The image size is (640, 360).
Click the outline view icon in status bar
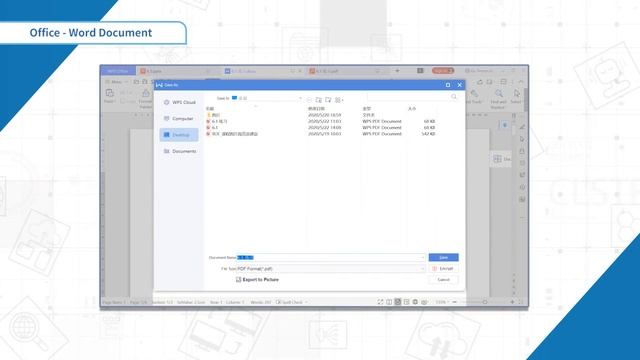407,302
